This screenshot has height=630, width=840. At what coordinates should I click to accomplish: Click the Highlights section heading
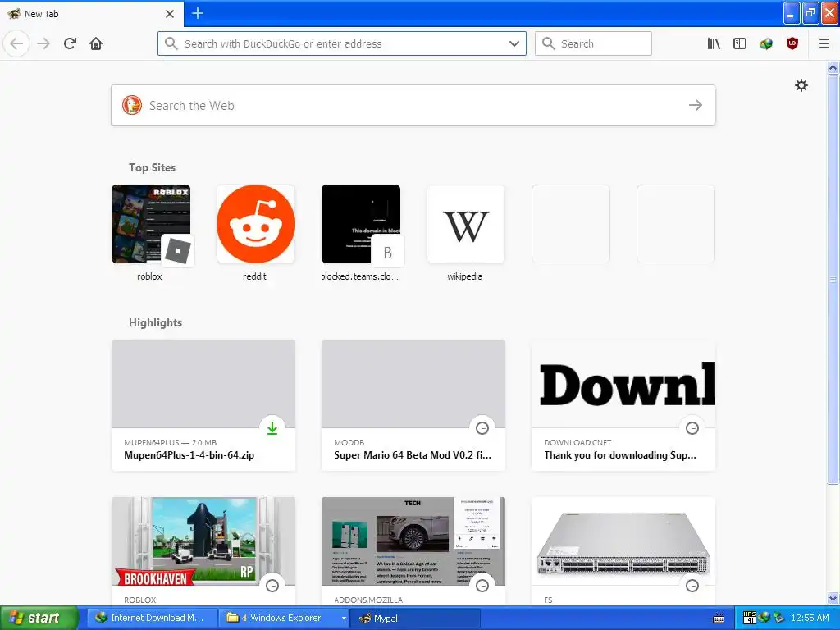click(155, 322)
